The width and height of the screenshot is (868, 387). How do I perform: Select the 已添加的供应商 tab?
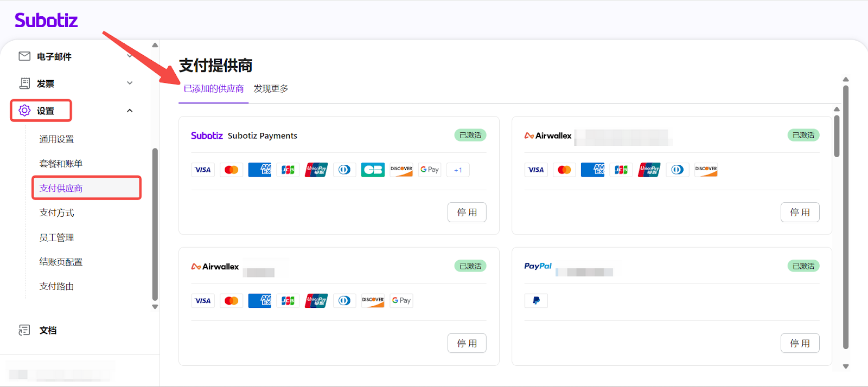point(214,88)
